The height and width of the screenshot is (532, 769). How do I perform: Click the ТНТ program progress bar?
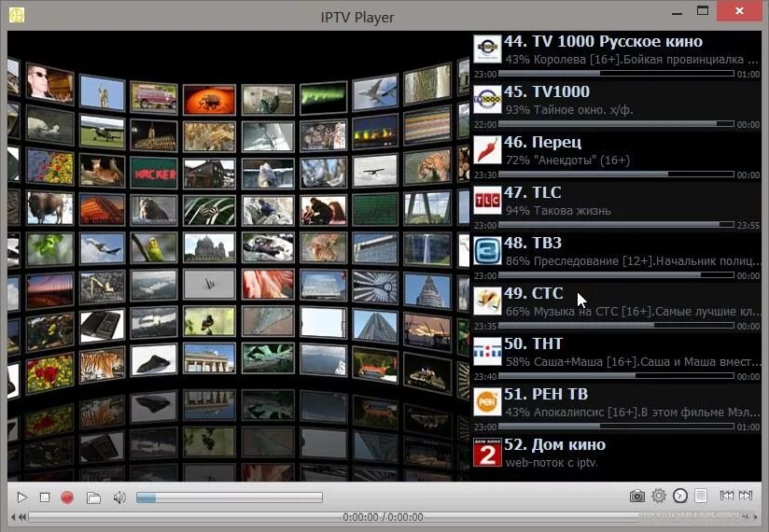point(616,376)
